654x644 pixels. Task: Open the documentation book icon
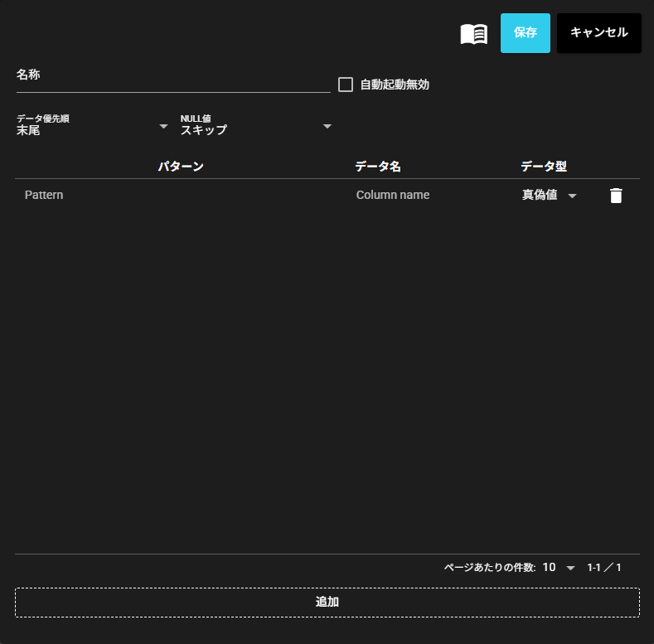(x=474, y=34)
